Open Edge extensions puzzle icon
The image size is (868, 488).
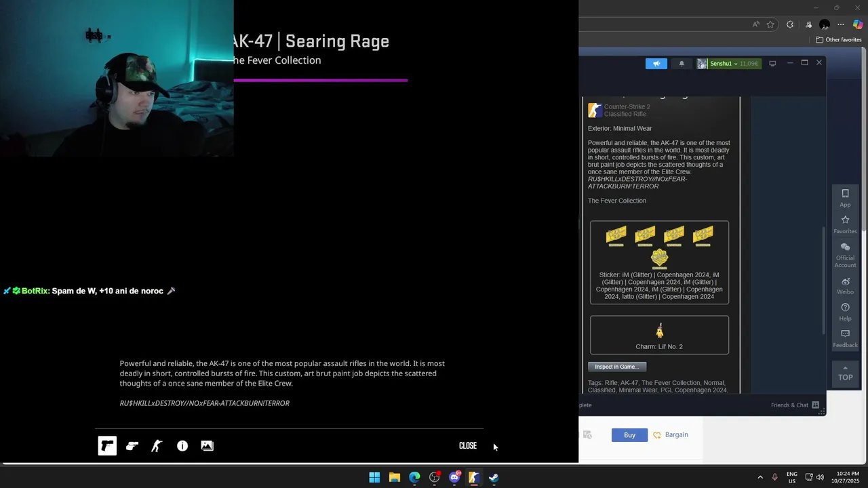click(x=790, y=24)
